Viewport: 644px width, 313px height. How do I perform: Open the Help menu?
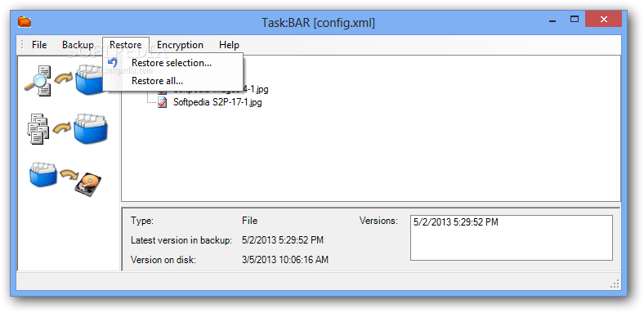229,45
